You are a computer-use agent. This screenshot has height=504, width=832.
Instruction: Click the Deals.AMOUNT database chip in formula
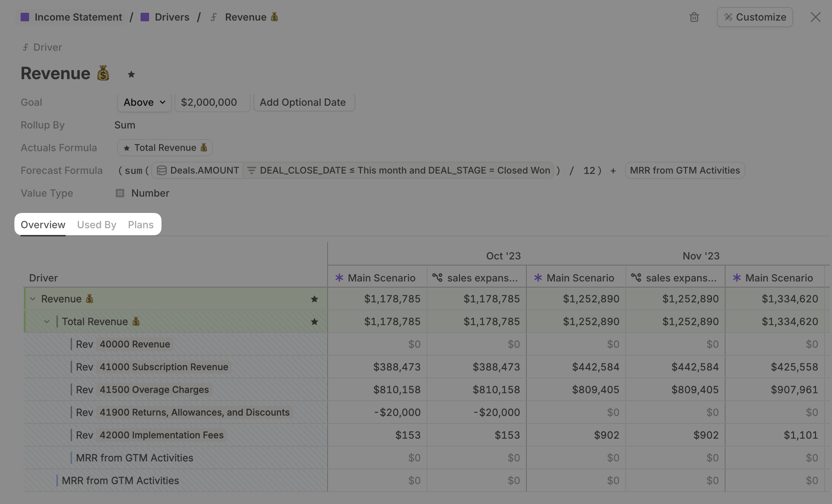click(198, 171)
